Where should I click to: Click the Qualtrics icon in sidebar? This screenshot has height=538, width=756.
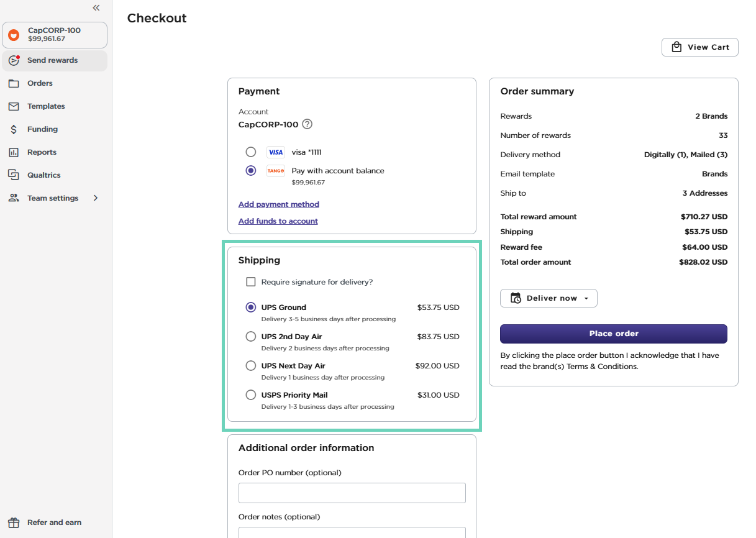14,175
